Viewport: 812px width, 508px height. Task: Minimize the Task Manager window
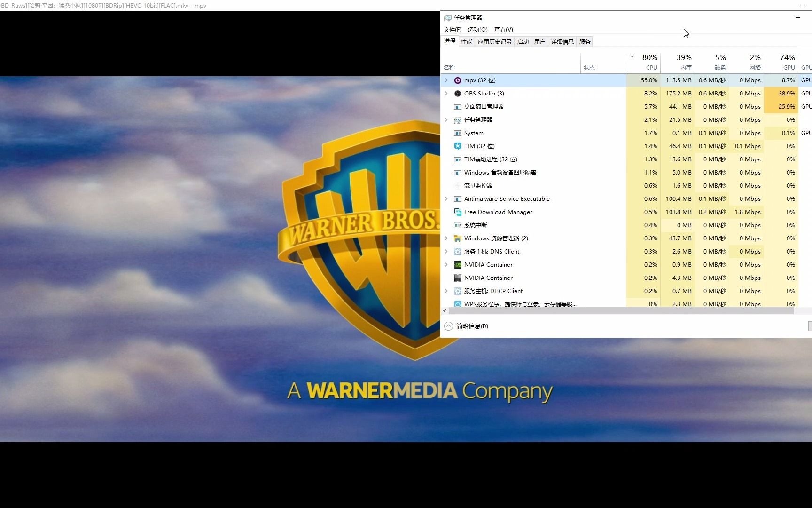(x=797, y=18)
